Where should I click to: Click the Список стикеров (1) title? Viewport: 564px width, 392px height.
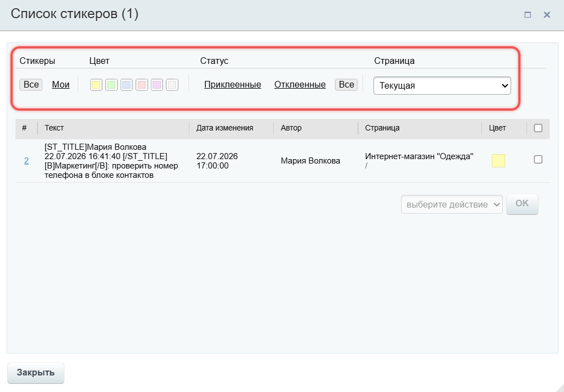[x=74, y=14]
